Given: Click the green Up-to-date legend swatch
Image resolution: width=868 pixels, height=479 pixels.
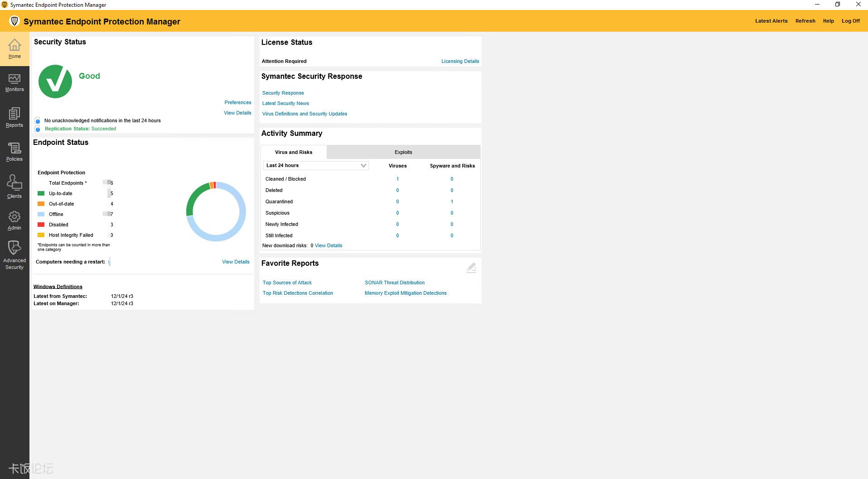Looking at the screenshot, I should (41, 193).
